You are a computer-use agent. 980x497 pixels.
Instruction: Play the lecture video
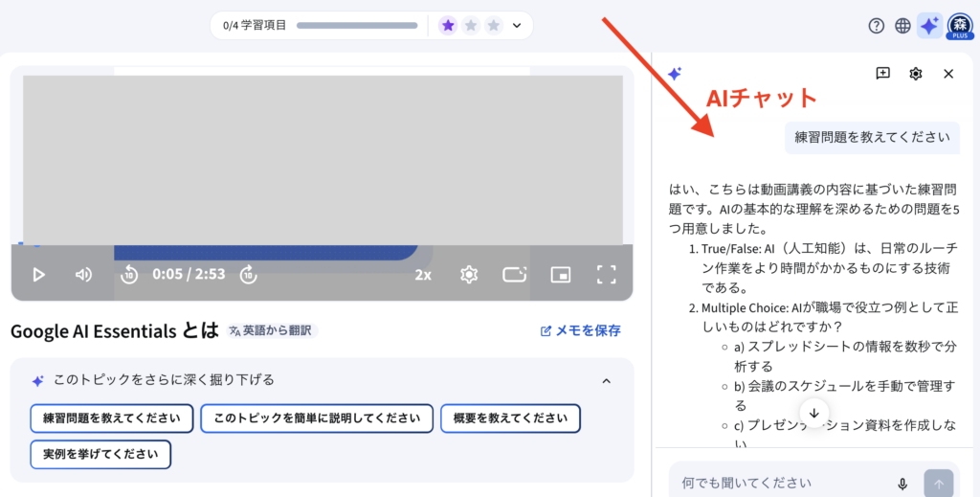click(38, 275)
